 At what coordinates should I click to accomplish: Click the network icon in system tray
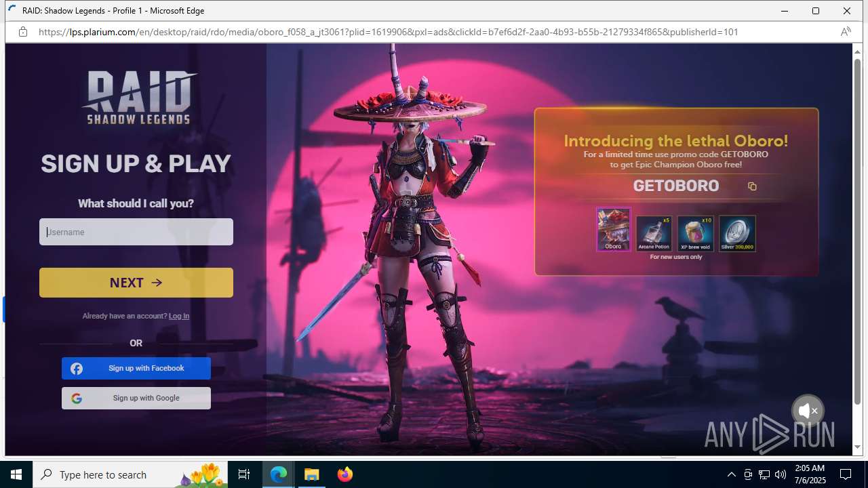click(x=764, y=474)
